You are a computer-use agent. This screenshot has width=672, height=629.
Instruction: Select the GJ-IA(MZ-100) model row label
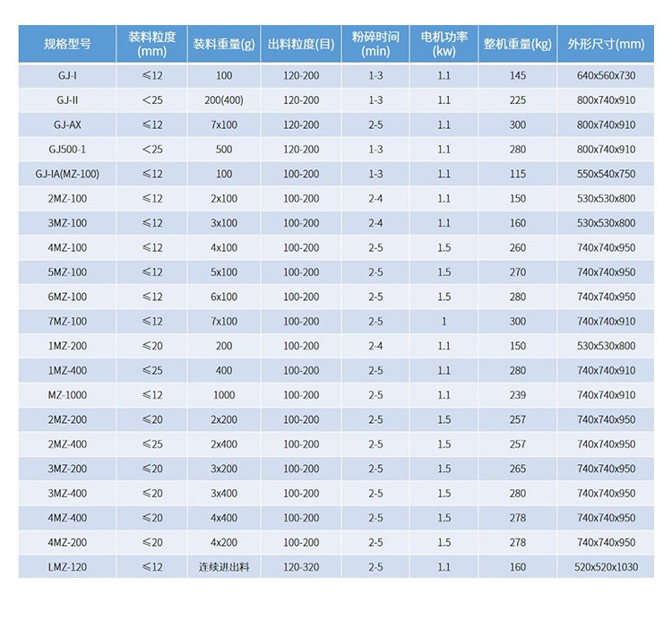tap(67, 174)
